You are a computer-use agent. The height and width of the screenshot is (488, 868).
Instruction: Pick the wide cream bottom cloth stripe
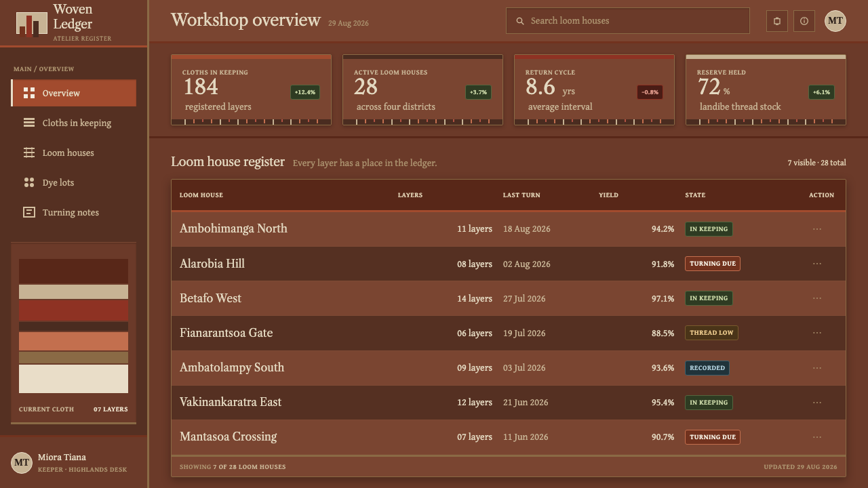point(73,379)
